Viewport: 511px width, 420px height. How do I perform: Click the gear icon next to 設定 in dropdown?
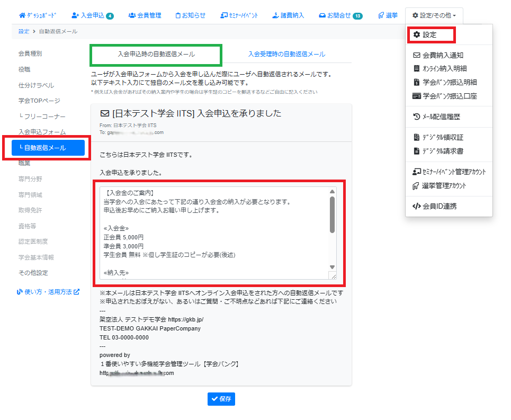[x=416, y=35]
